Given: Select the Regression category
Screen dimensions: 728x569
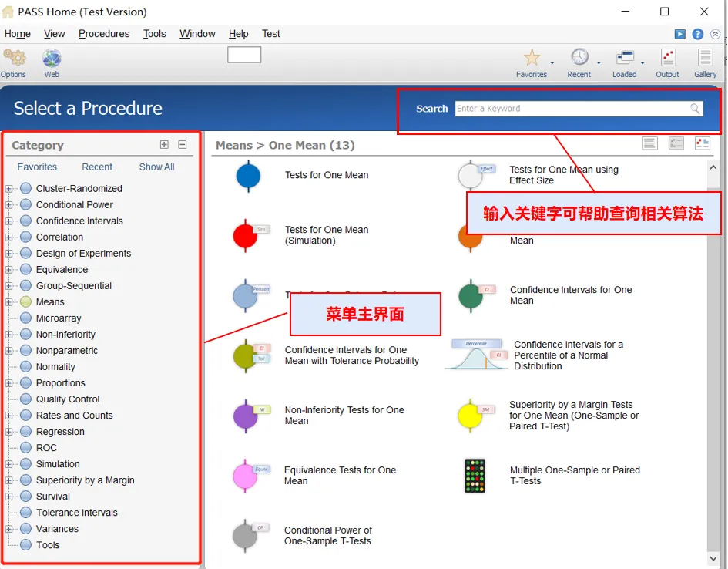Looking at the screenshot, I should (x=60, y=432).
